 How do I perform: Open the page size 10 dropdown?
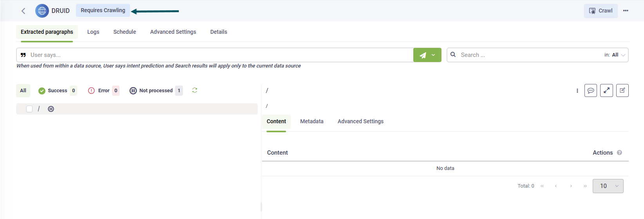click(x=608, y=186)
